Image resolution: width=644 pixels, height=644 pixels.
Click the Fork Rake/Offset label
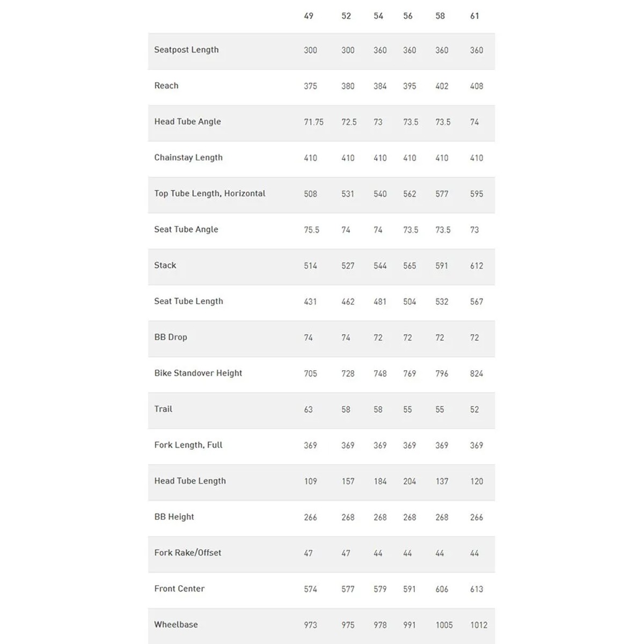point(188,553)
